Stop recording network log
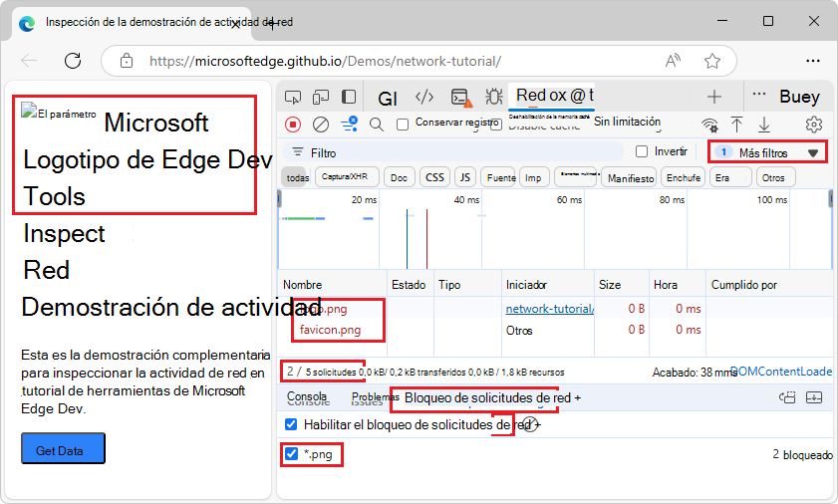Image resolution: width=838 pixels, height=504 pixels. [293, 125]
